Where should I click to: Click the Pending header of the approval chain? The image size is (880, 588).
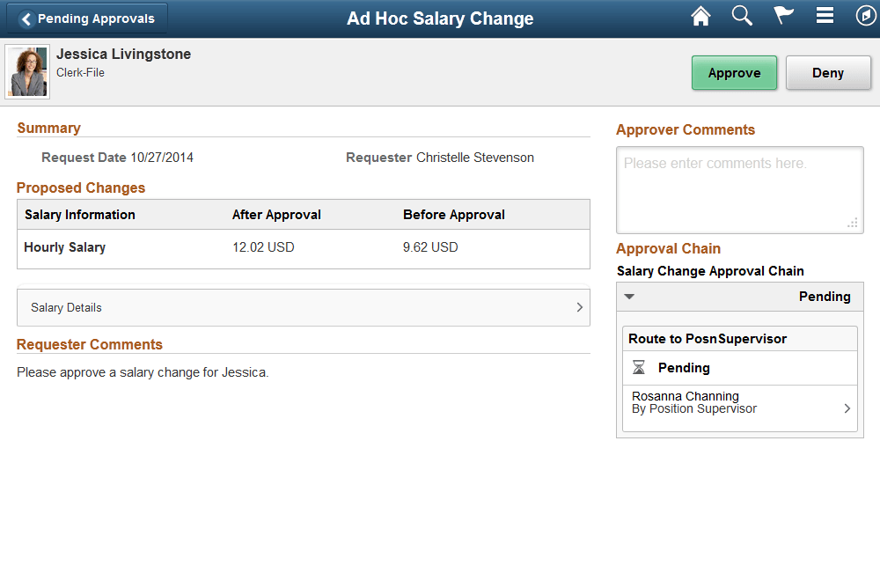click(825, 297)
